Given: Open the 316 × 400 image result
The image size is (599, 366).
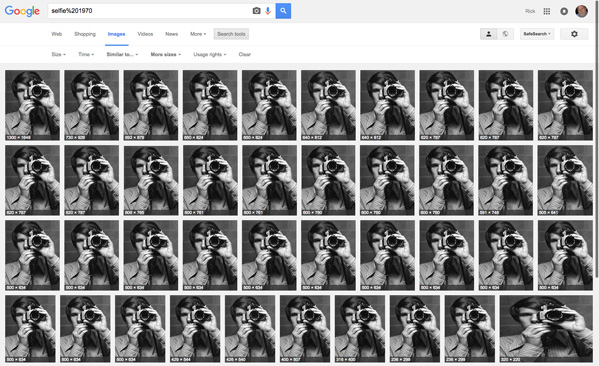Looking at the screenshot, I should [x=360, y=329].
